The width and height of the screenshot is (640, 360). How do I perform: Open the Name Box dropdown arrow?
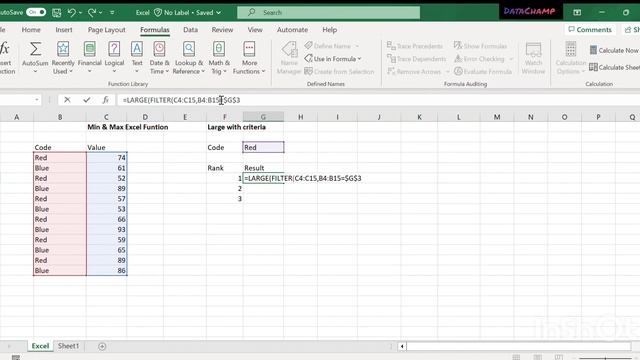pos(37,100)
